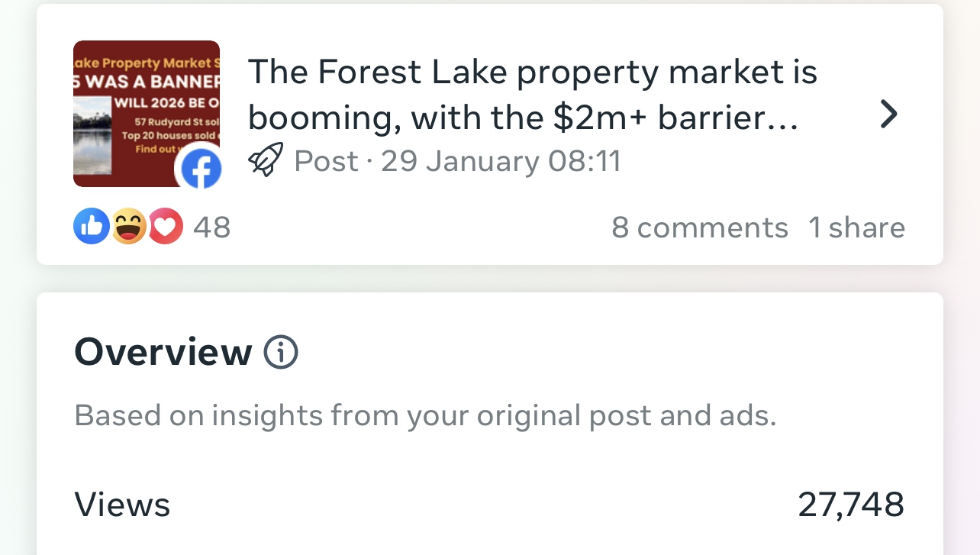Click the Facebook logo badge on thumbnail

pyautogui.click(x=200, y=168)
